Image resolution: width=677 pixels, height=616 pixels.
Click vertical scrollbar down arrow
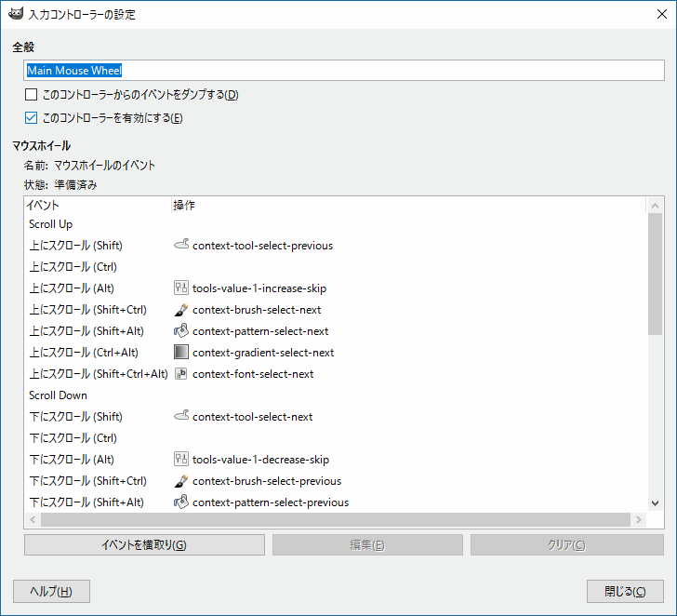click(x=655, y=502)
